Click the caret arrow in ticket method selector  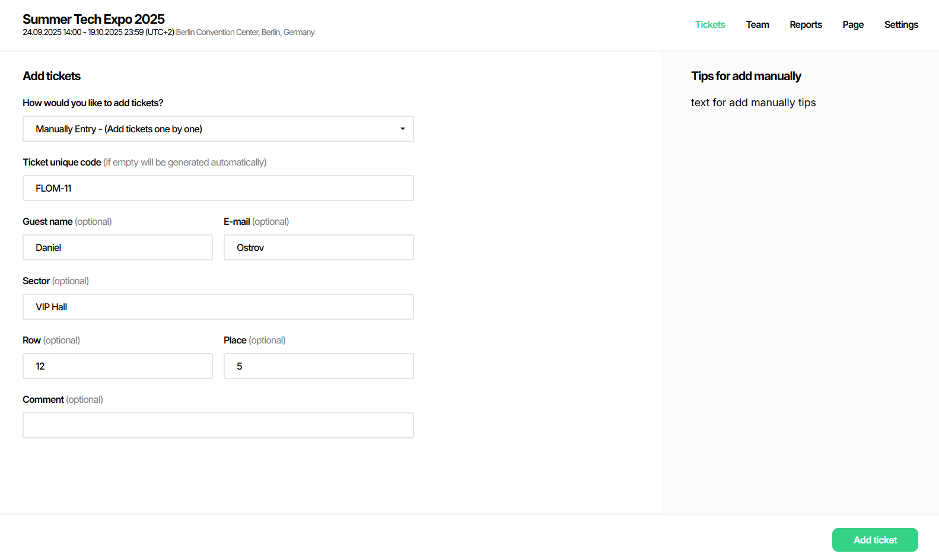point(403,129)
